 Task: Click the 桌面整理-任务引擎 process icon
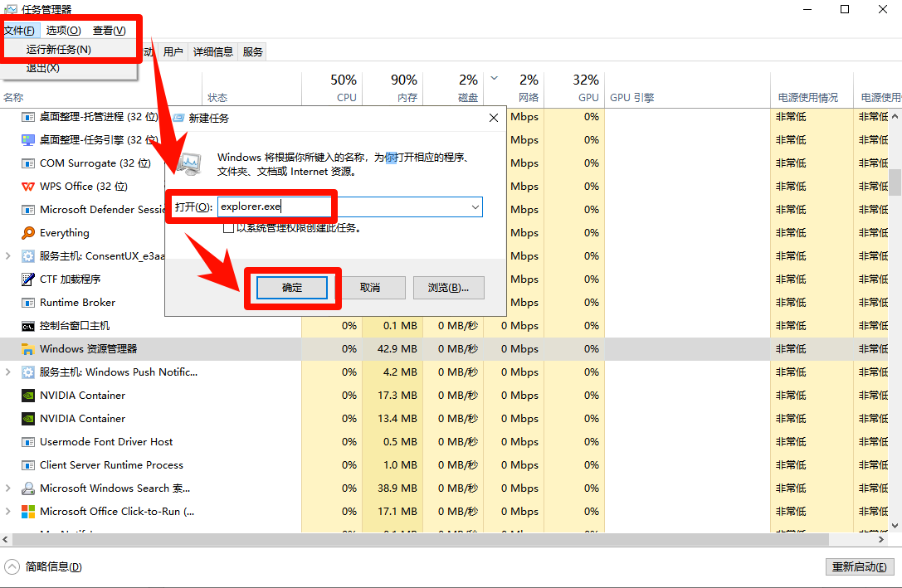[x=27, y=140]
